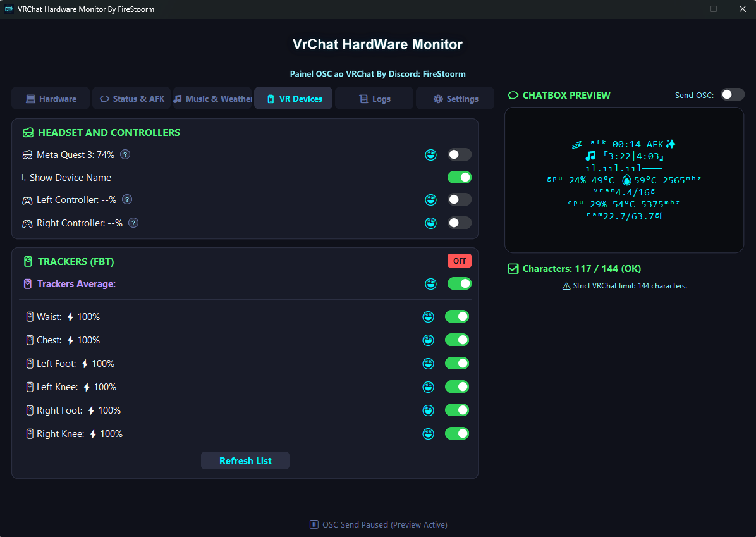This screenshot has height=537, width=756.
Task: Click the emoji icon in Left Foot row
Action: point(428,364)
